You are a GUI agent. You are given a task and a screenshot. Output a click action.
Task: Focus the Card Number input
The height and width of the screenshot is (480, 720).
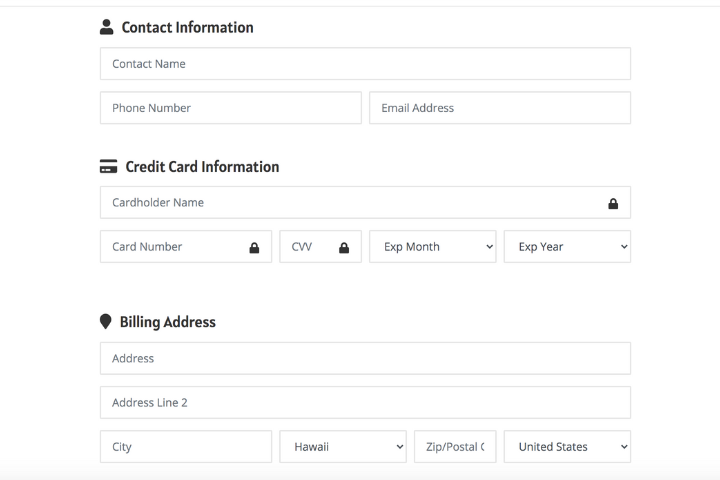175,247
